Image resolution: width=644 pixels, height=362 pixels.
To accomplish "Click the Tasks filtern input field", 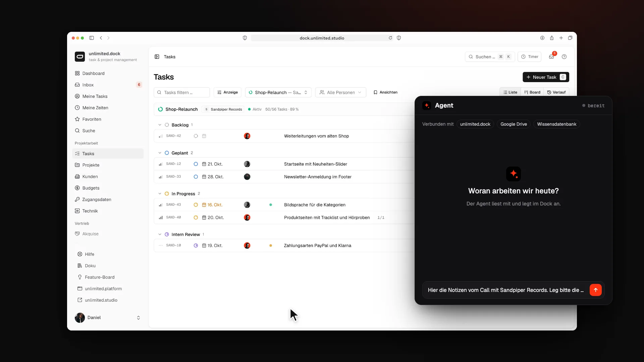I will coord(182,92).
